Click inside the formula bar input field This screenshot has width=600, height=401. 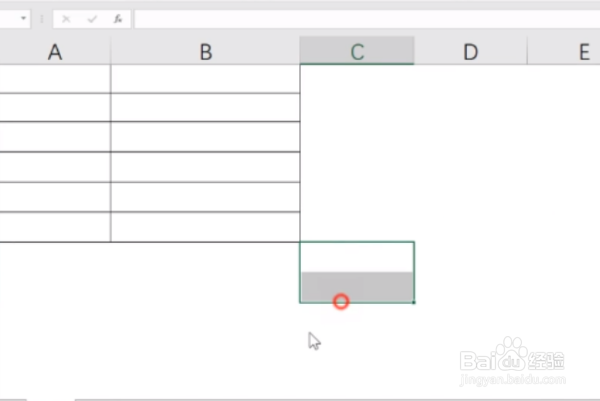[x=367, y=19]
